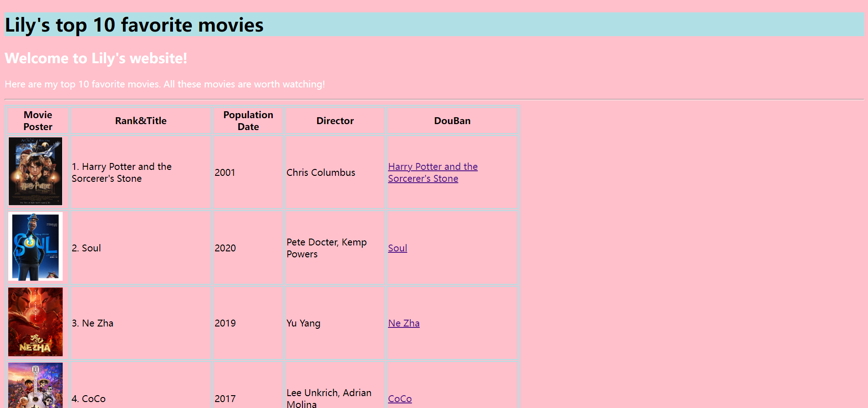Select the 2020 date cell for Soul

pos(248,248)
